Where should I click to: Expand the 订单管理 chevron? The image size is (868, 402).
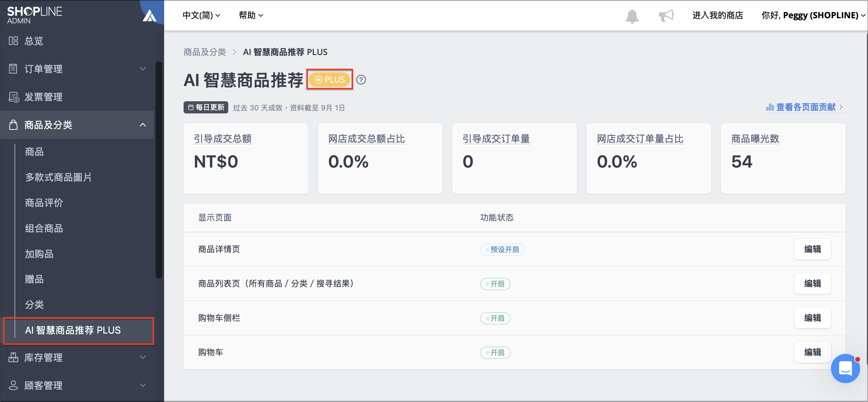pyautogui.click(x=143, y=69)
